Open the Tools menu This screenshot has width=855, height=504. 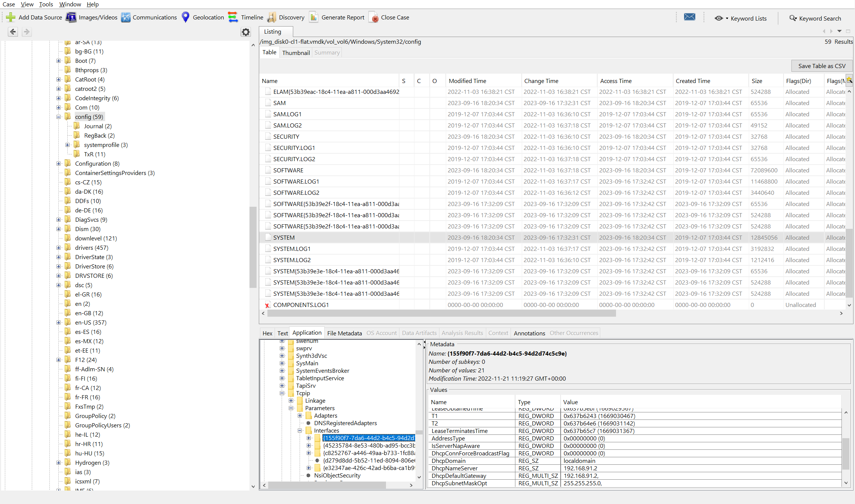tap(46, 4)
